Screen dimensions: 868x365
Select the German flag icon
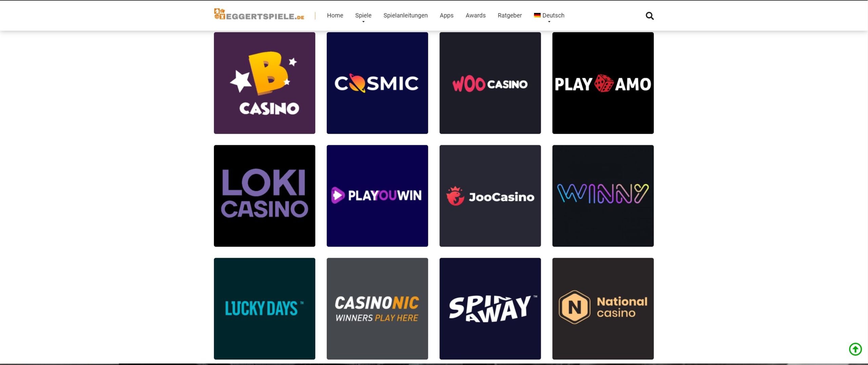[x=537, y=15]
